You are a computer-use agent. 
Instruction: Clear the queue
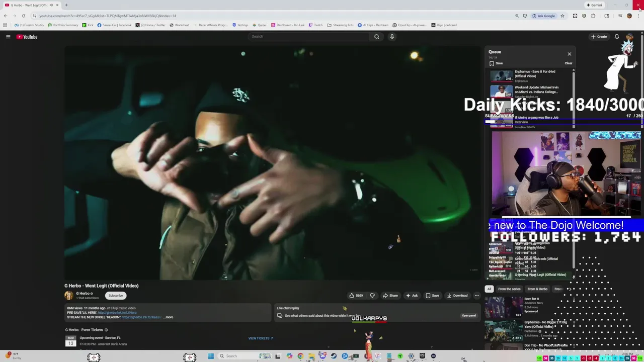(x=568, y=63)
